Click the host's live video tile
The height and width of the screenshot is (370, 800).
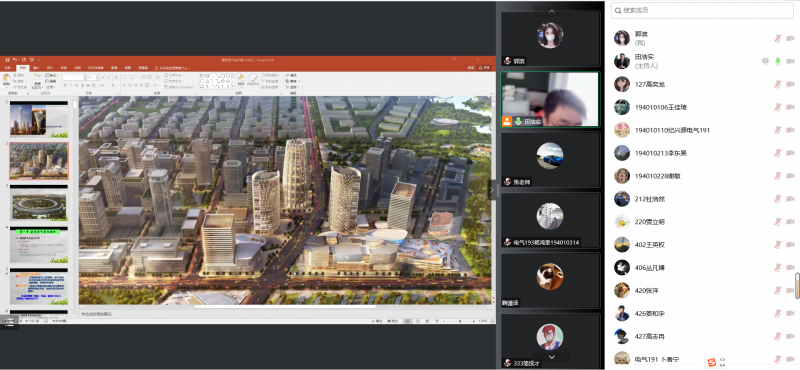pos(550,99)
